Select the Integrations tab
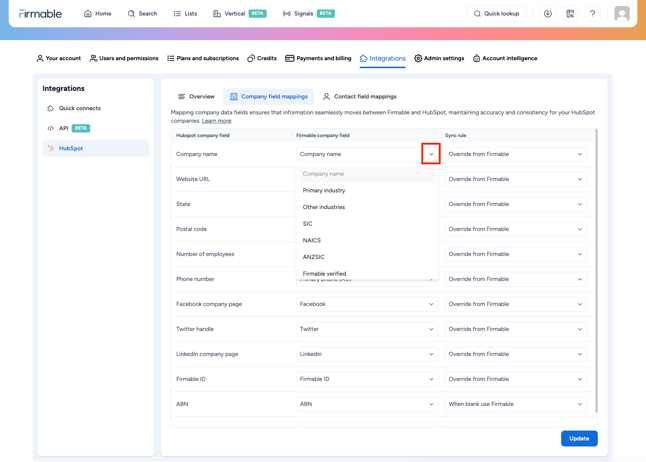Image resolution: width=646 pixels, height=462 pixels. coord(382,59)
